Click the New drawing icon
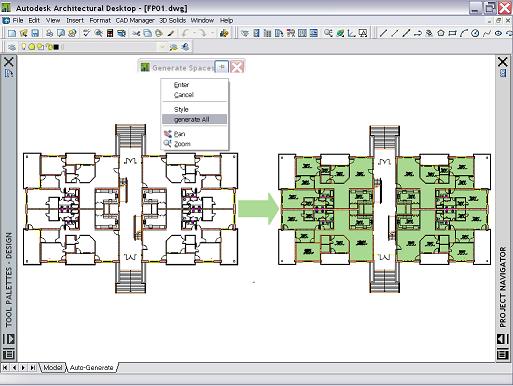Viewport: 513px width, 386px height. 12,33
